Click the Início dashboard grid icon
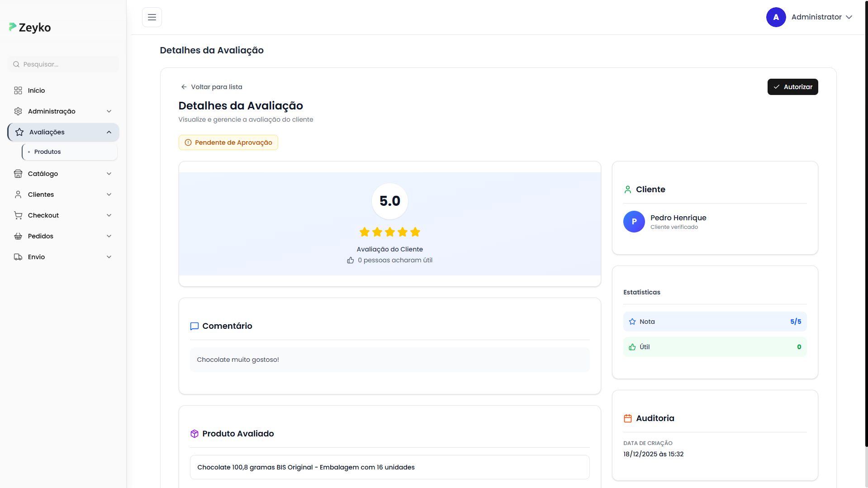This screenshot has width=868, height=488. (x=18, y=90)
